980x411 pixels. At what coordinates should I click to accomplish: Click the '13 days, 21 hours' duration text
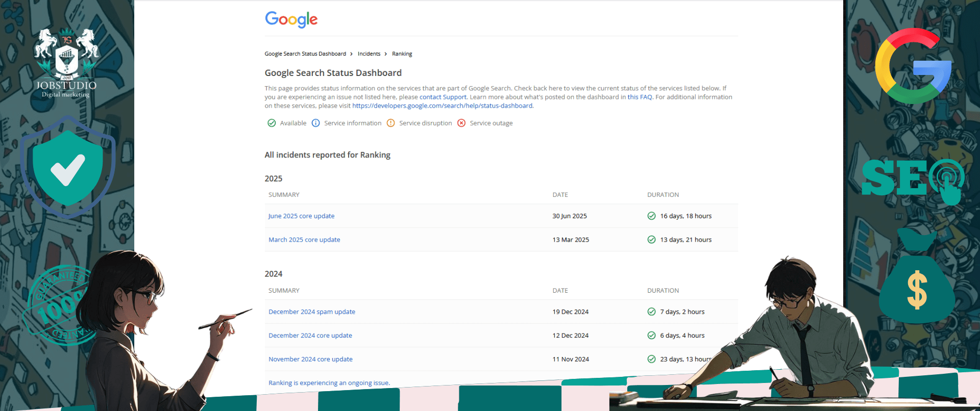click(686, 240)
